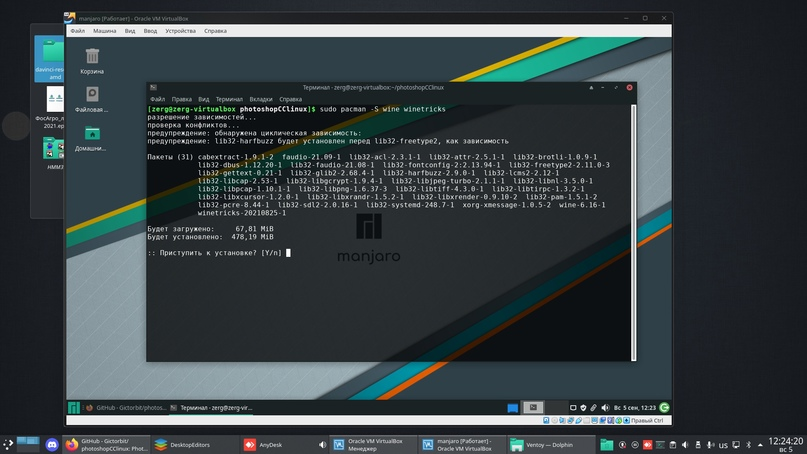Screen dimensions: 807x454
Task: Click AnyDesk icon in host system tray
Action: tap(647, 445)
